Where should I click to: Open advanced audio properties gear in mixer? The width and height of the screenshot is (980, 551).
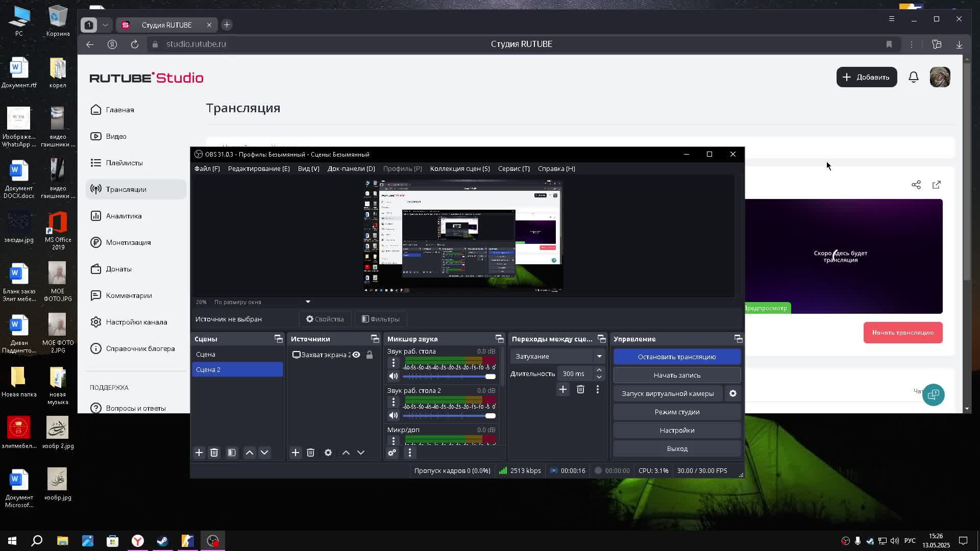[x=392, y=453]
